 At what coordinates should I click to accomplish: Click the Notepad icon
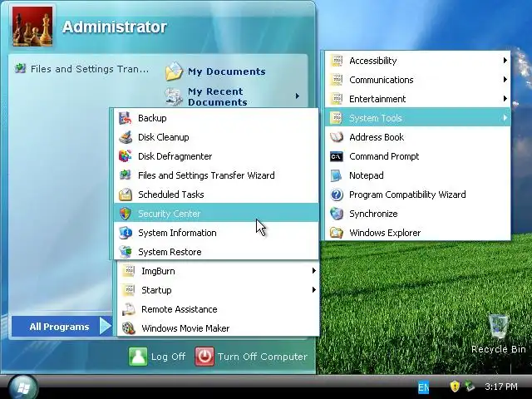point(337,175)
